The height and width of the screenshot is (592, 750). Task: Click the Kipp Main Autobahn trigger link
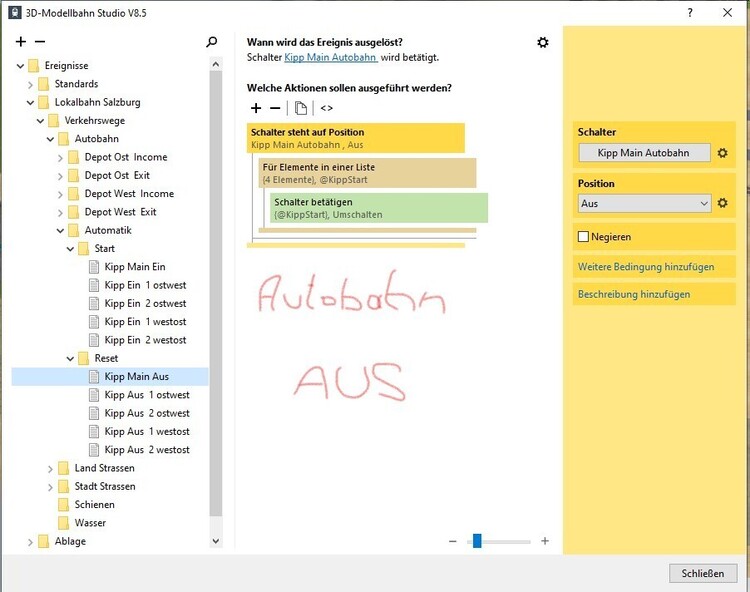331,57
